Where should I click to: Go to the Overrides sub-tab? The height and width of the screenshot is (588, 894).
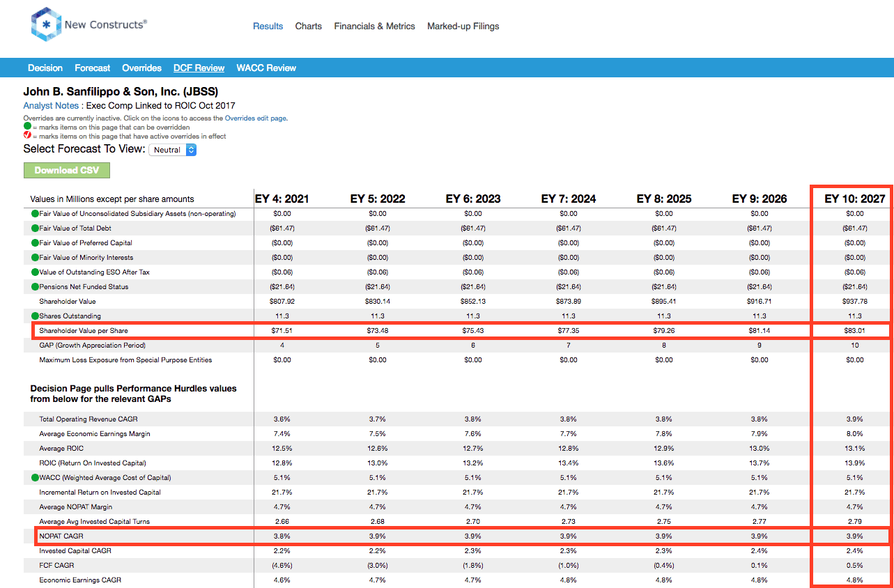tap(142, 68)
